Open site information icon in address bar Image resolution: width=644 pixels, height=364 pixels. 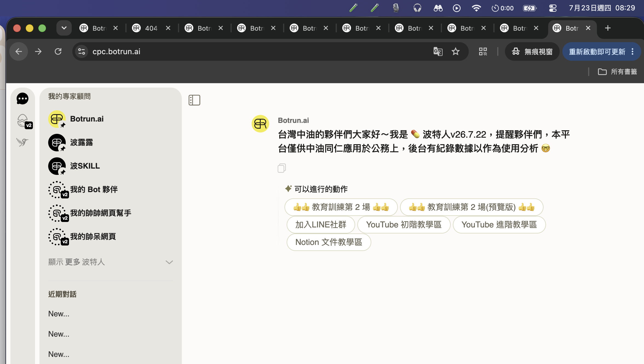[x=82, y=51]
